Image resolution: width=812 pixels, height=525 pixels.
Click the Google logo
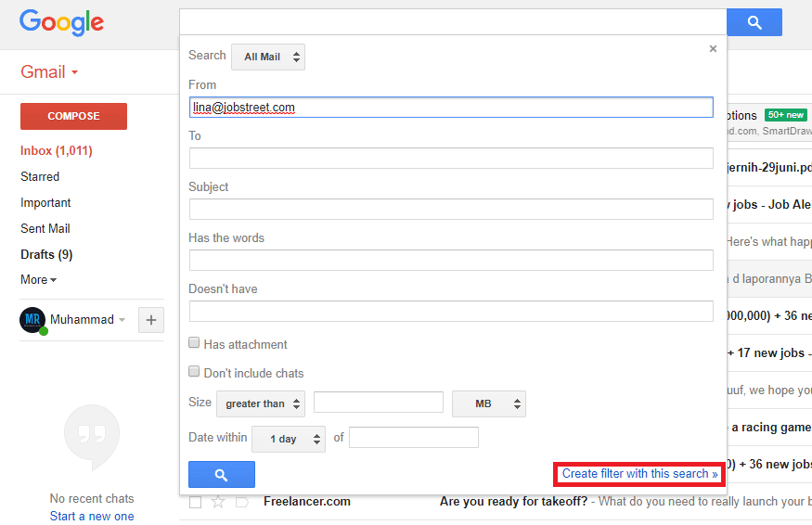tap(61, 22)
